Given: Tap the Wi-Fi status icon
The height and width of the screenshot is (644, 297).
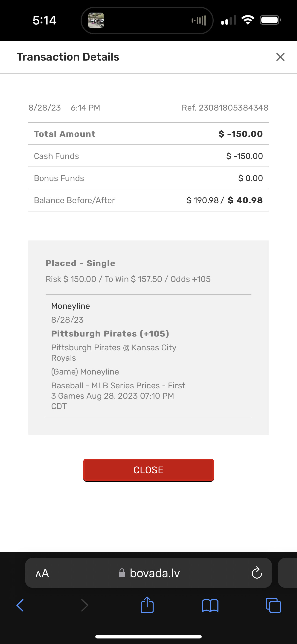Looking at the screenshot, I should coord(247,20).
